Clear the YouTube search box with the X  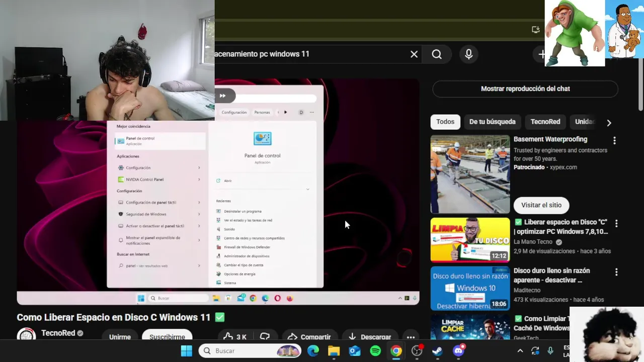point(414,54)
